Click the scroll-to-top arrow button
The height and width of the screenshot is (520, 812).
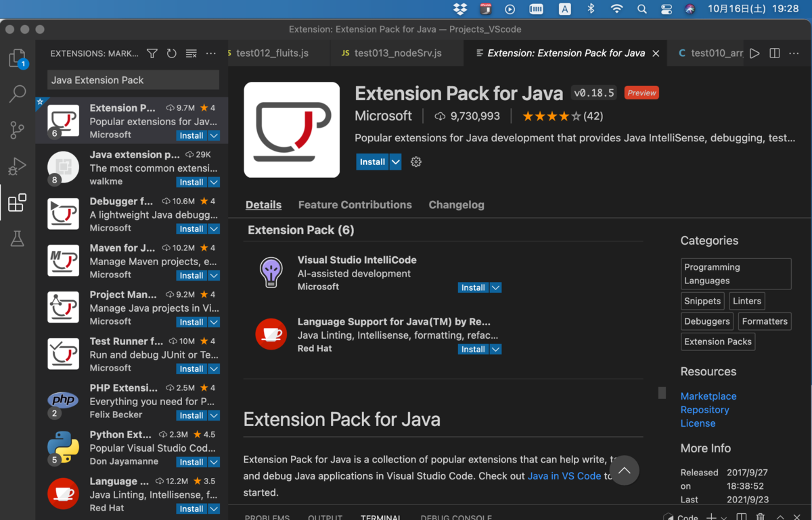[x=623, y=469]
